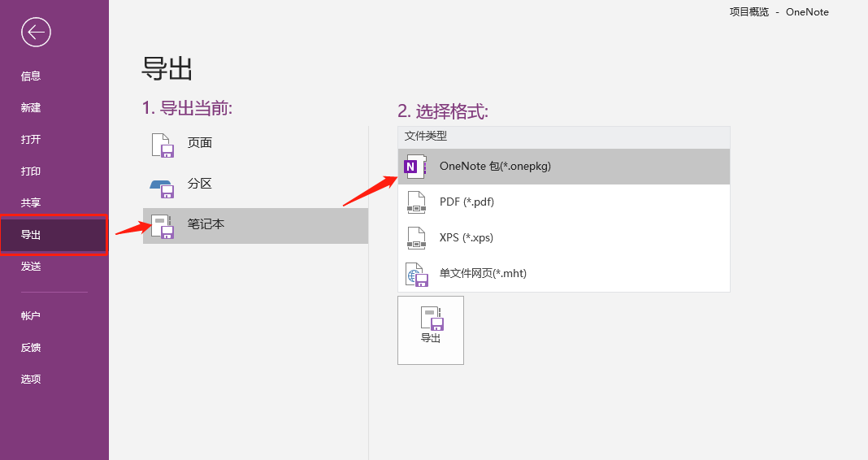Viewport: 868px width, 460px height.
Task: Select the 导出 sidebar entry
Action: (53, 235)
